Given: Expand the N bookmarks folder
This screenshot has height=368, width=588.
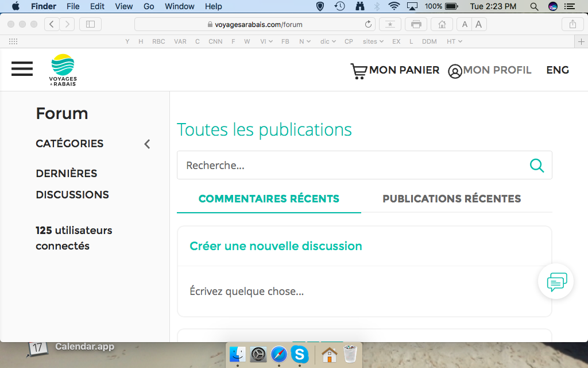Looking at the screenshot, I should click(304, 41).
